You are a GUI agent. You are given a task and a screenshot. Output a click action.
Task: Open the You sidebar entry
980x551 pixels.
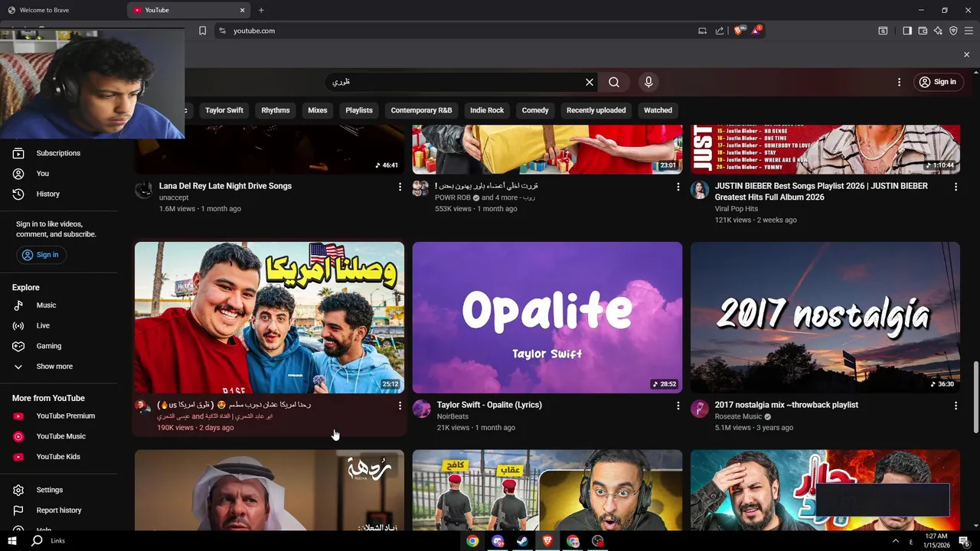[x=58, y=174]
